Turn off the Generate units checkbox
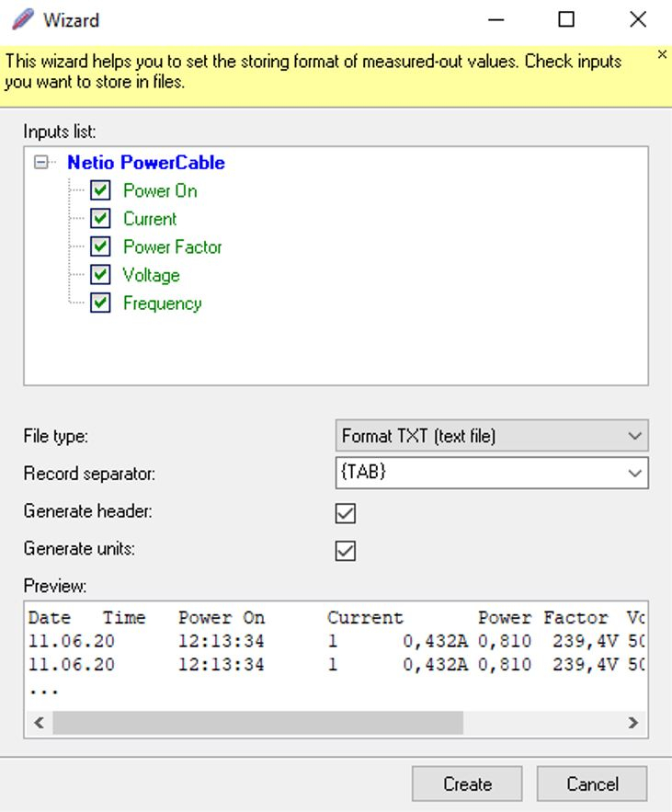This screenshot has height=812, width=672. [346, 551]
